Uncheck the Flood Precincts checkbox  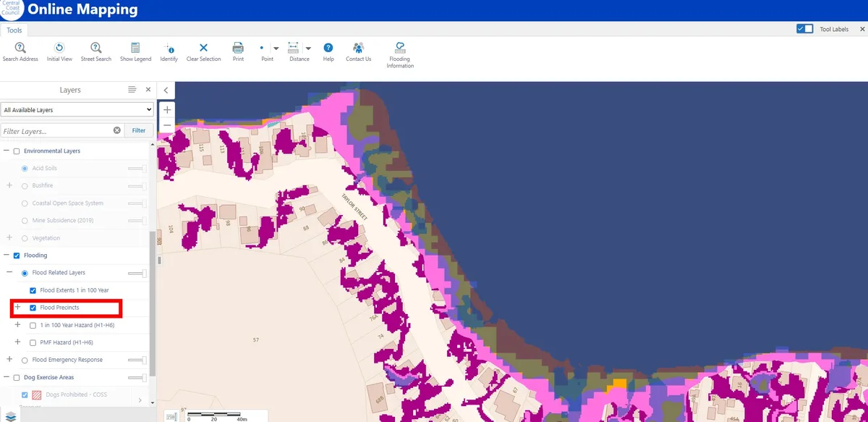[x=33, y=308]
